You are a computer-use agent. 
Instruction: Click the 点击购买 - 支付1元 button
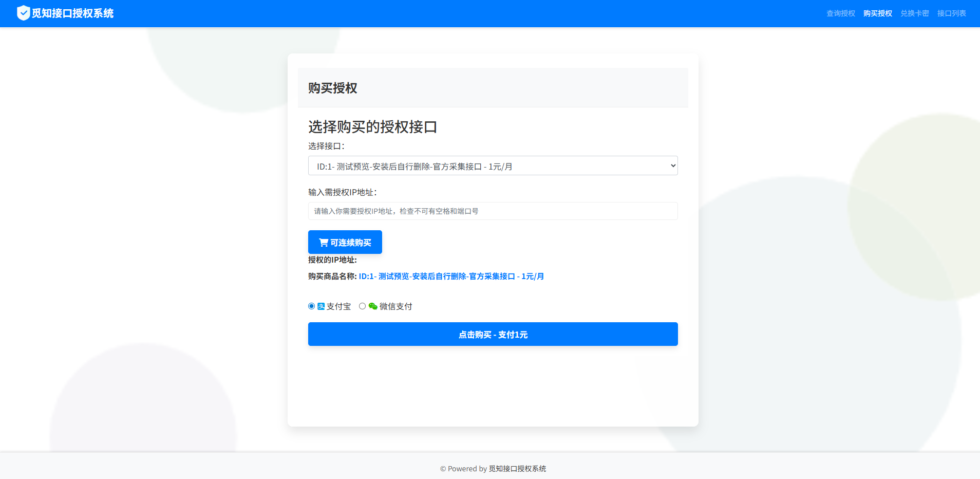tap(492, 334)
